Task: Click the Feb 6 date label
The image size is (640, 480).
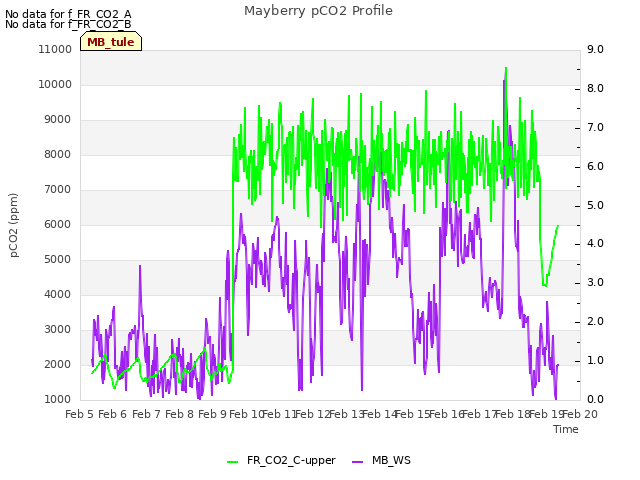Action: pyautogui.click(x=113, y=414)
